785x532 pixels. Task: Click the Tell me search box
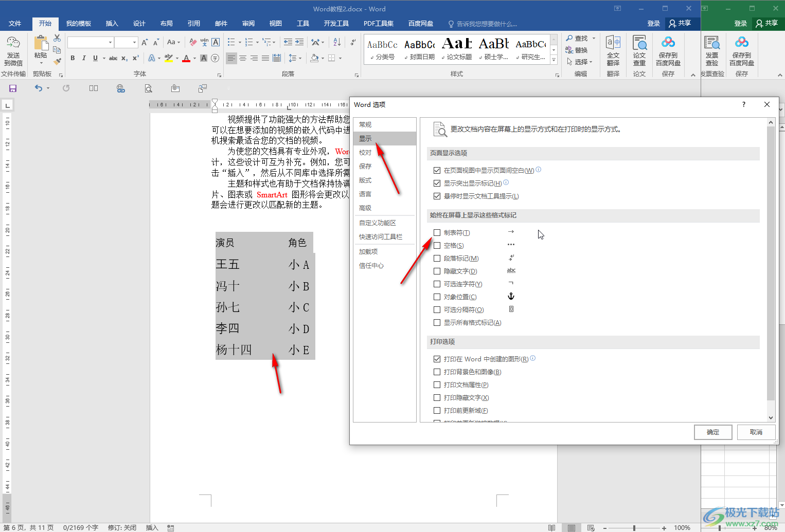click(x=483, y=24)
